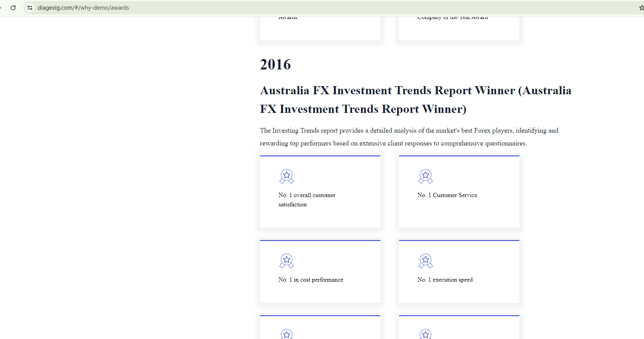Screen dimensions: 644x339
Task: Reload the page with the refresh icon
Action: (13, 8)
